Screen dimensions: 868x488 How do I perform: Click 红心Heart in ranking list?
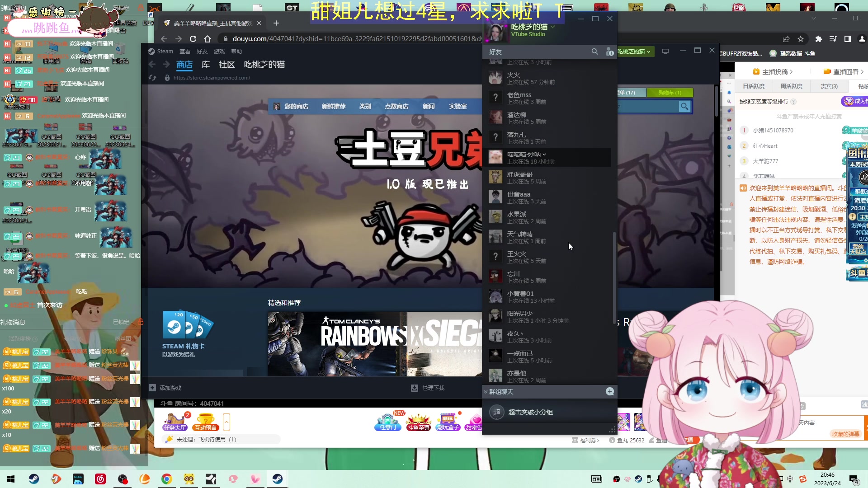click(x=765, y=146)
